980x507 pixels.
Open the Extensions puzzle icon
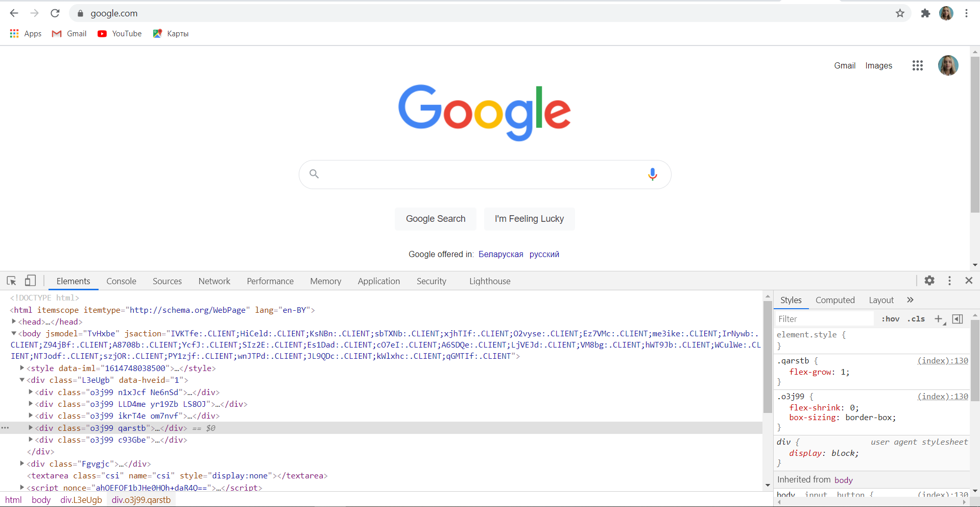[925, 13]
